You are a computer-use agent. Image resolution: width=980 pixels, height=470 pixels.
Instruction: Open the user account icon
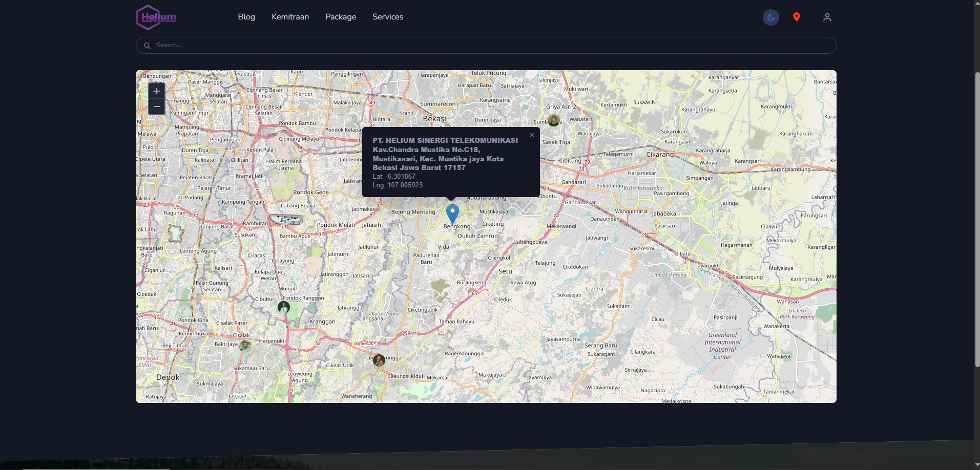tap(827, 17)
